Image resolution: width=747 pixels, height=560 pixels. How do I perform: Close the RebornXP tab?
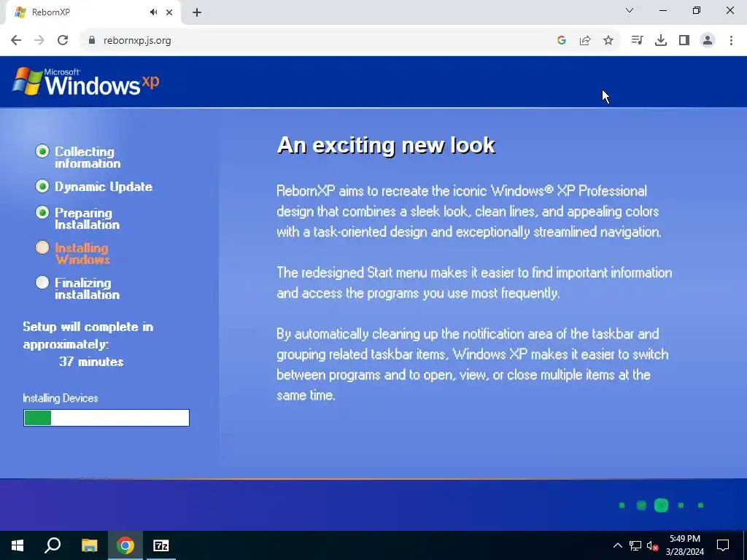click(x=169, y=12)
